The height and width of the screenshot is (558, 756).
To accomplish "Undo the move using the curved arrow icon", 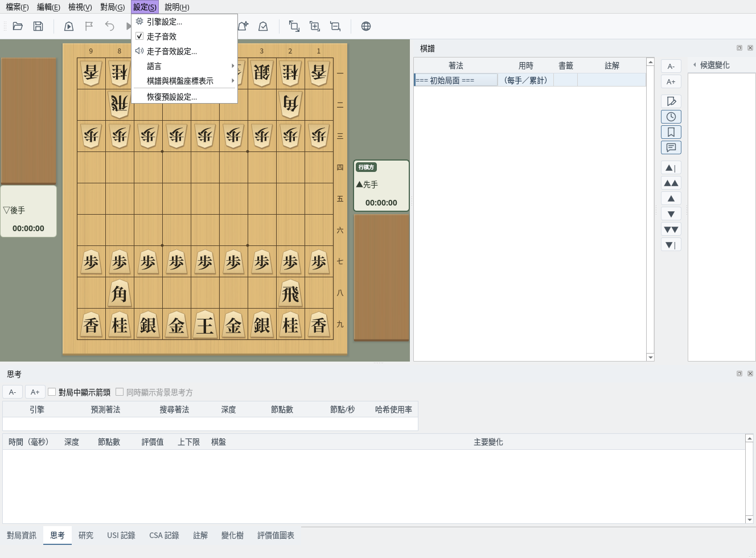I will coord(109,26).
